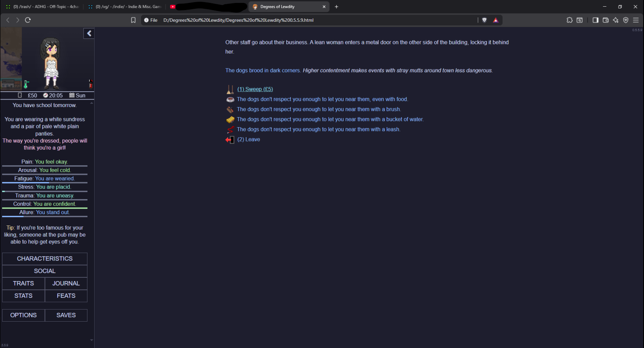644x348 pixels.
Task: Switch to the /vg/ /indie/ tab
Action: (x=125, y=7)
